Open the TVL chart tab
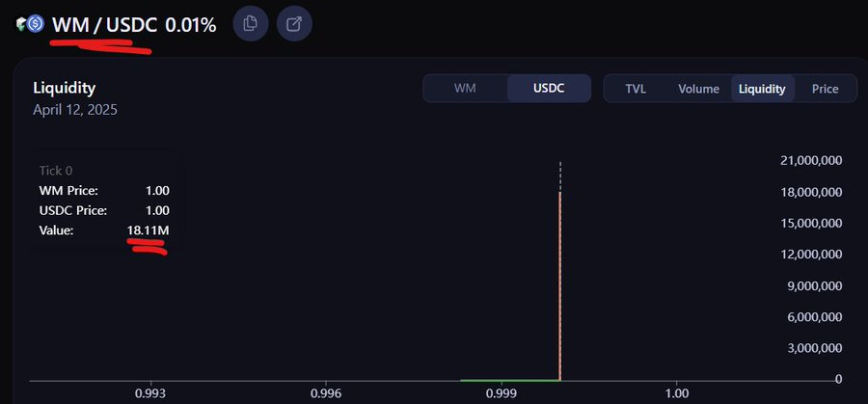The width and height of the screenshot is (868, 404). click(x=636, y=89)
